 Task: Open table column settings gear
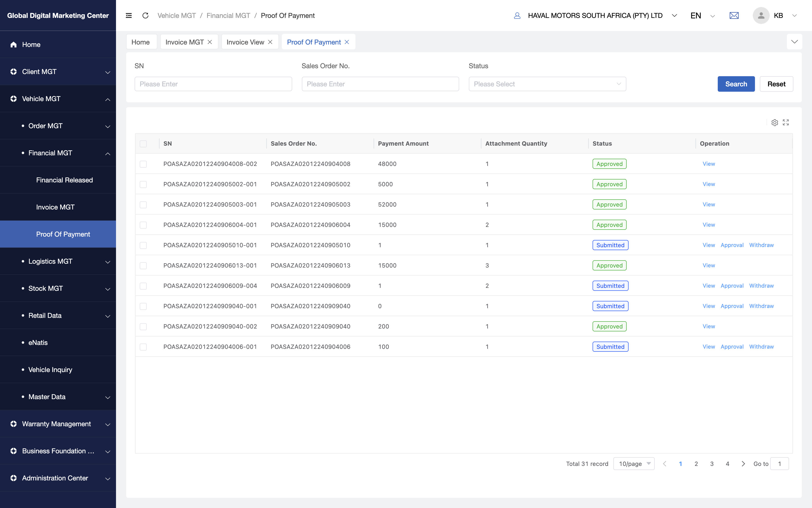pos(774,123)
